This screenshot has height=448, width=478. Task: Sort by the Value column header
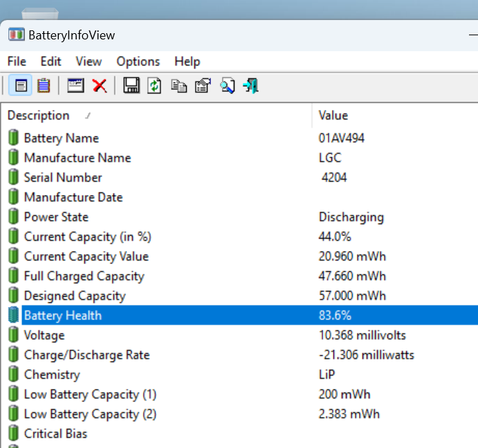(396, 115)
